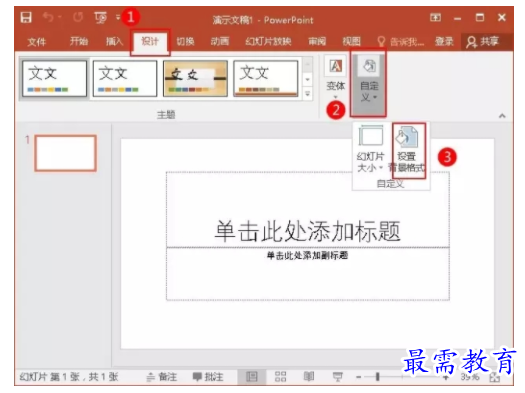Screen dimensions: 525x393
Task: Click the zoom out minus button
Action: tap(359, 377)
